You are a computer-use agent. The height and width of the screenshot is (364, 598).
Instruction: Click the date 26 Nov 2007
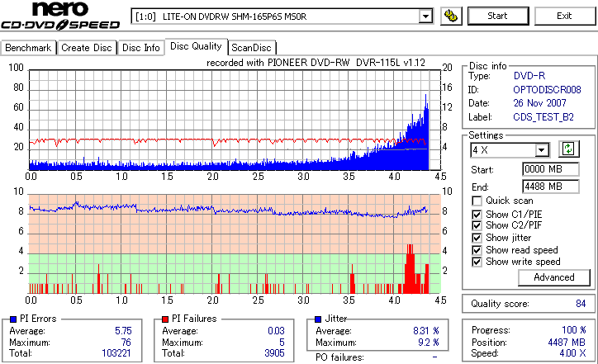coord(539,103)
